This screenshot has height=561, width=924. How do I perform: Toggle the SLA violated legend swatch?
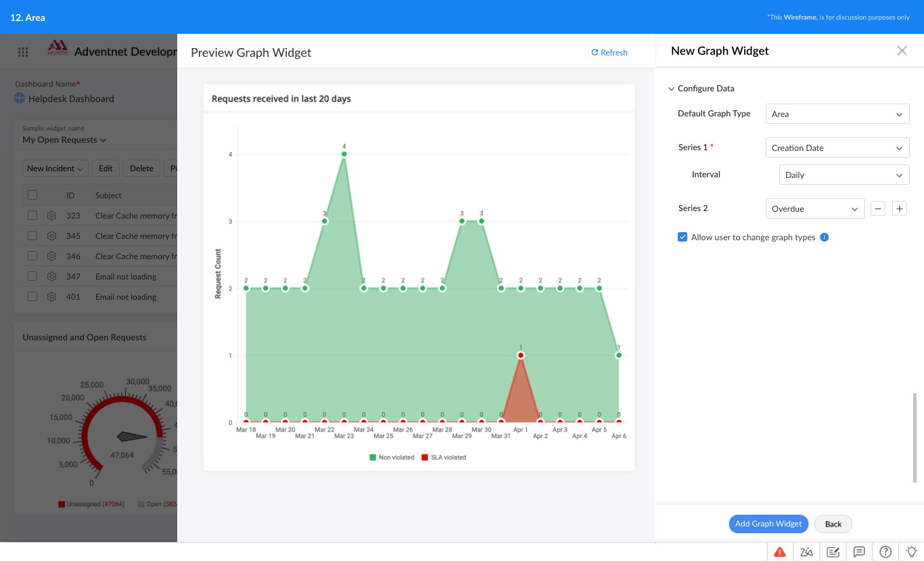click(x=425, y=457)
